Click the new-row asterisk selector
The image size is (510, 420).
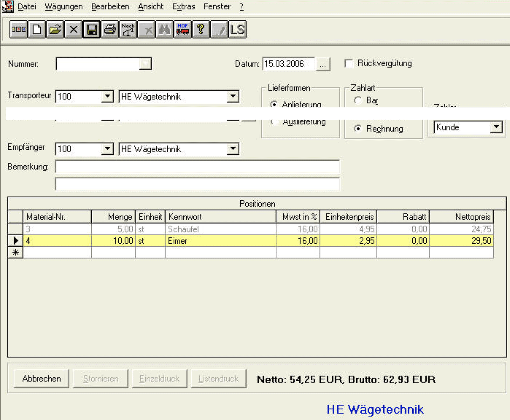tap(15, 252)
